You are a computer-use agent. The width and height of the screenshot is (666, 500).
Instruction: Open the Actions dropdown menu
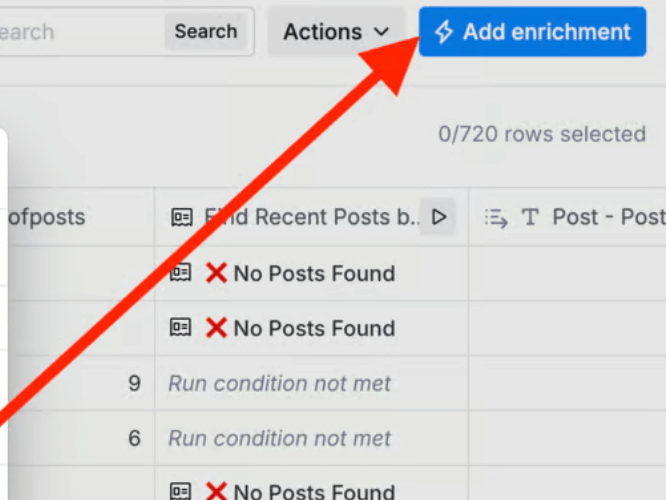(x=336, y=32)
